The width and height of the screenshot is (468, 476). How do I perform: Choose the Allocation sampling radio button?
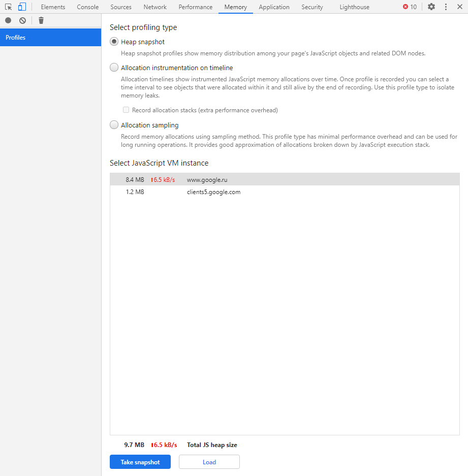tap(114, 125)
